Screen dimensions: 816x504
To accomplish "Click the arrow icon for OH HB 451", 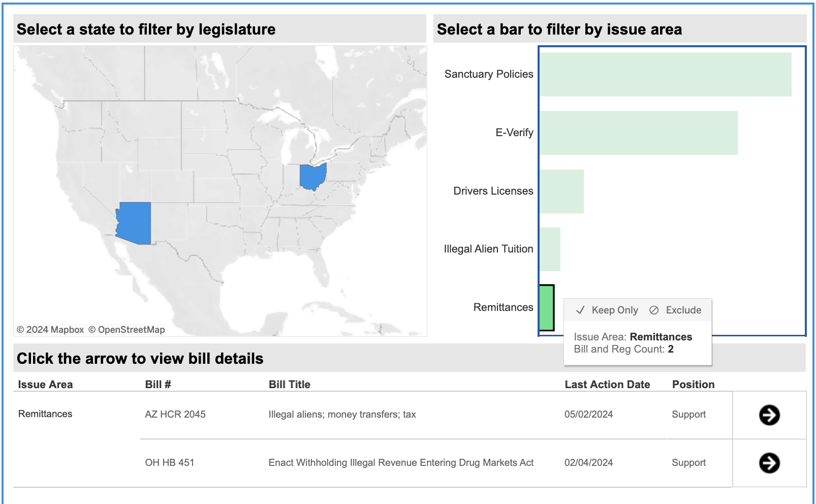I will click(769, 463).
